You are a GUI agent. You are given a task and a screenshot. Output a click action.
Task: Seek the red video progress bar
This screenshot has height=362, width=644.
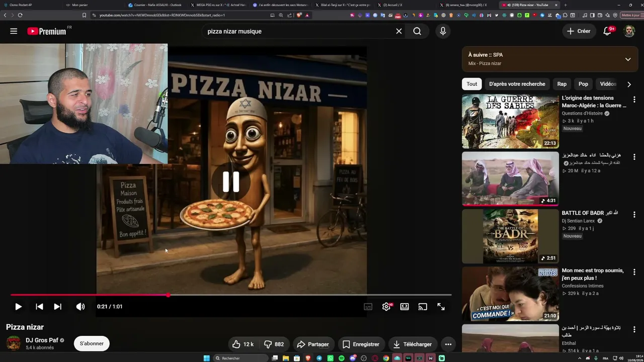(x=231, y=295)
